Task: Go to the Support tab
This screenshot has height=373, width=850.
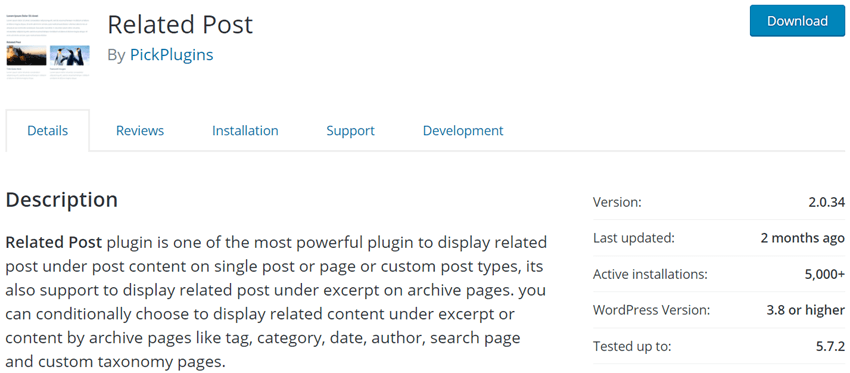Action: coord(350,131)
